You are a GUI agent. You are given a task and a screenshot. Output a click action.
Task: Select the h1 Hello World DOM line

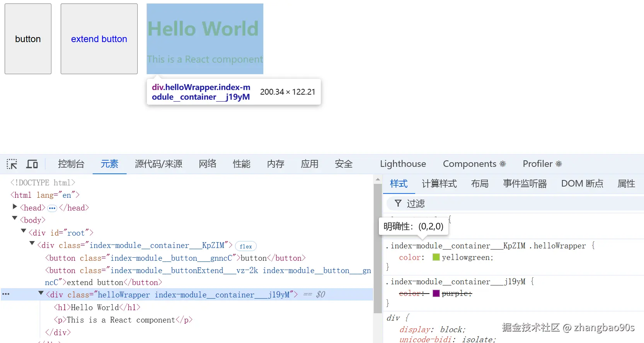click(x=97, y=307)
